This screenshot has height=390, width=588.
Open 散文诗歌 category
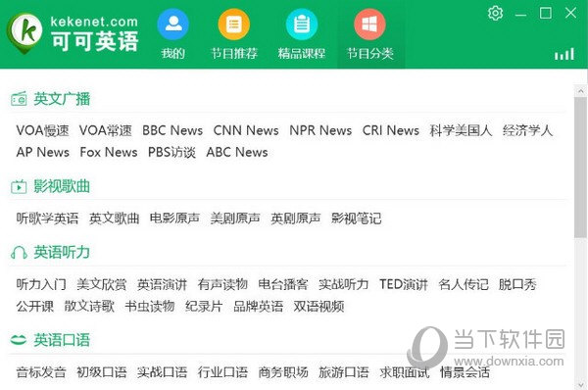[x=89, y=306]
